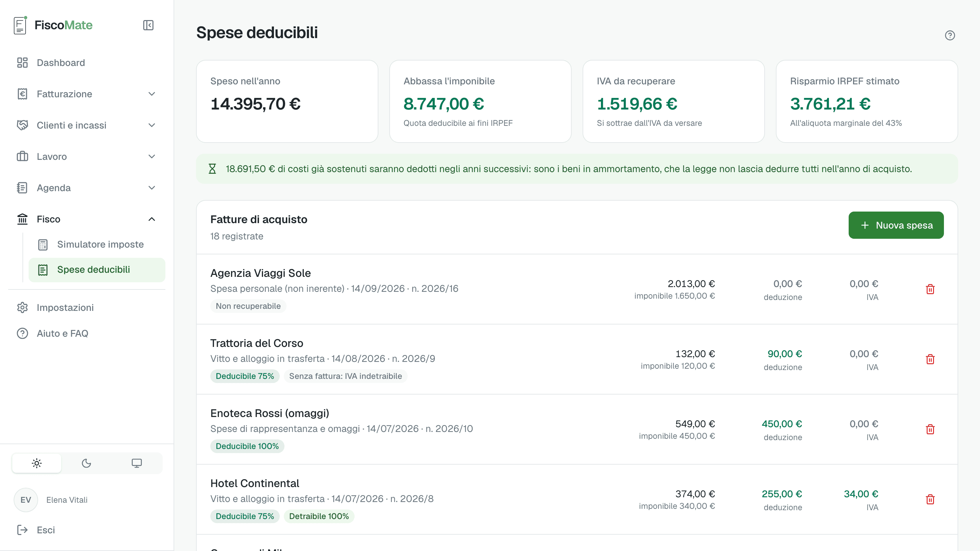Click the Nuova spesa button
The width and height of the screenshot is (980, 551).
(x=896, y=225)
